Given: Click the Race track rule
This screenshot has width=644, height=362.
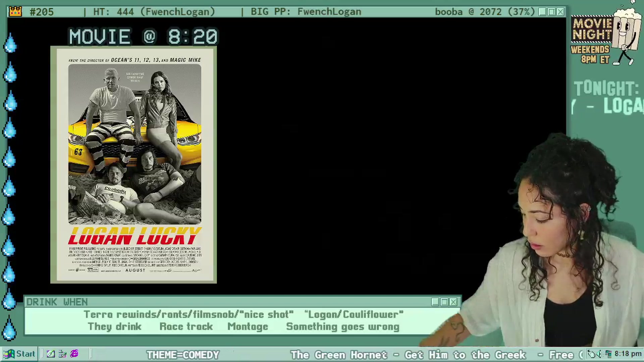Looking at the screenshot, I should click(186, 326).
